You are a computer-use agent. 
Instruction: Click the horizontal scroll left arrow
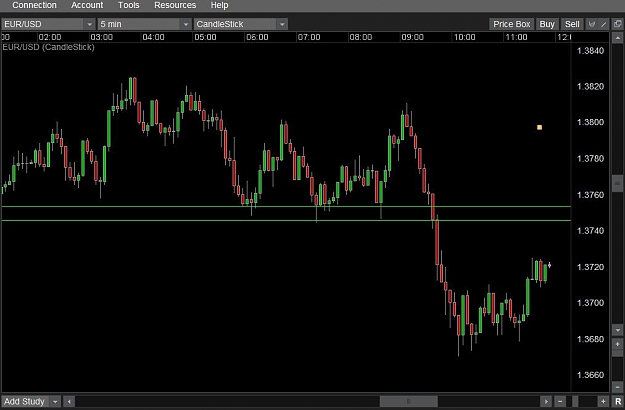(x=69, y=402)
